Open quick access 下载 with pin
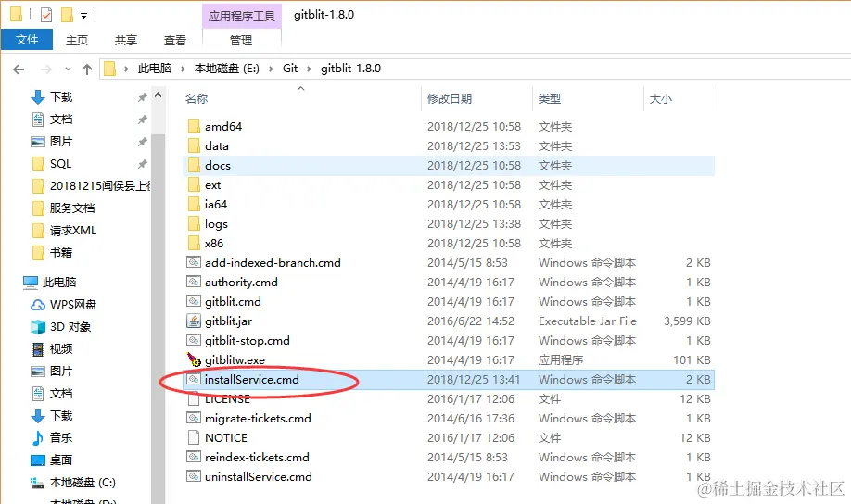The height and width of the screenshot is (504, 851). (52, 97)
